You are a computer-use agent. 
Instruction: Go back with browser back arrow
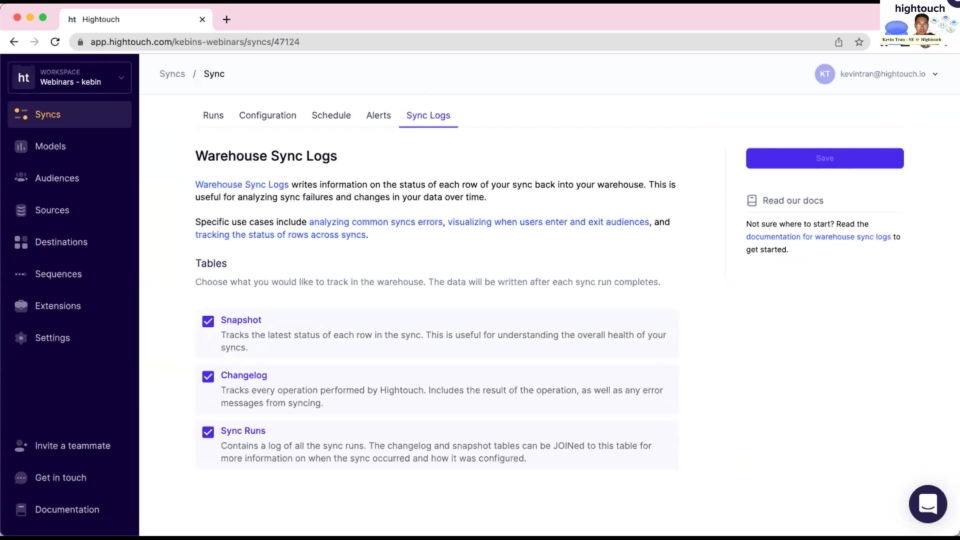[x=13, y=42]
